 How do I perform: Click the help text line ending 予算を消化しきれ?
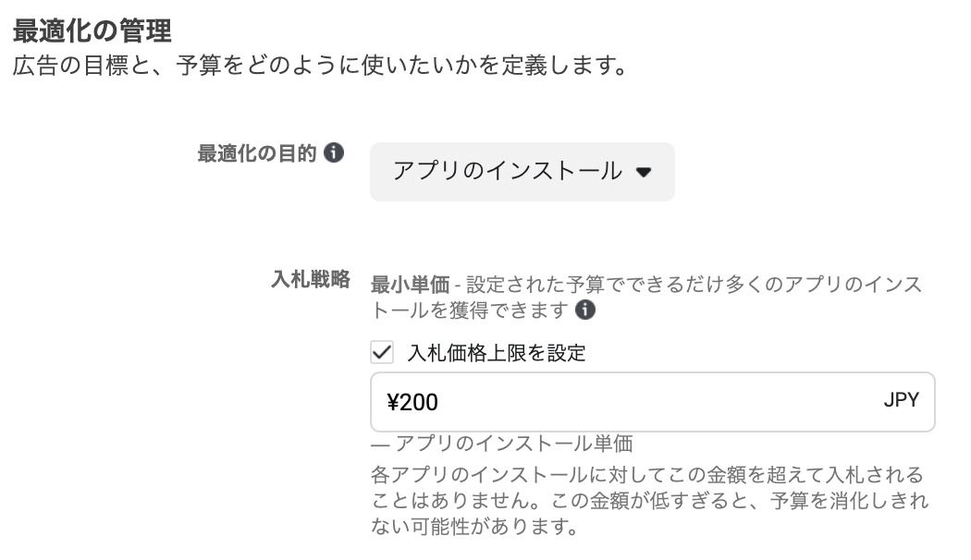(x=647, y=502)
